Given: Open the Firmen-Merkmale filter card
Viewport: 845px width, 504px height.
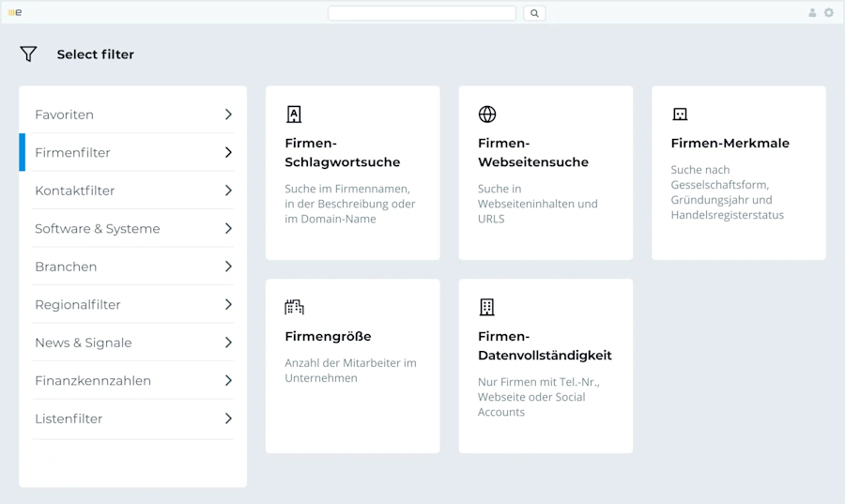Looking at the screenshot, I should [739, 173].
